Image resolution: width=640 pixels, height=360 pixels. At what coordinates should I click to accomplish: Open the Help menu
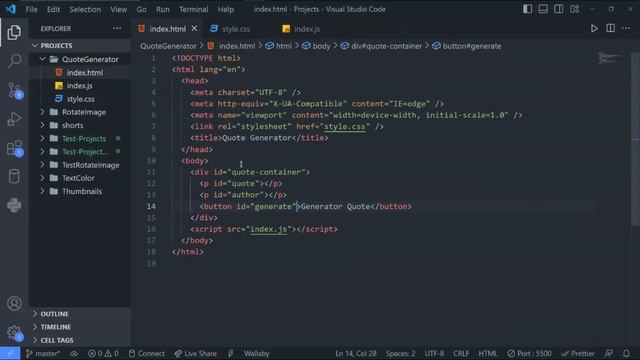pos(225,9)
